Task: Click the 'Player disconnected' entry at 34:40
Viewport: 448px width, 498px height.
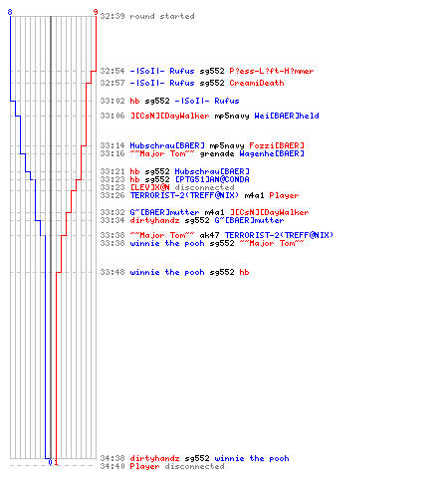Action: coord(177,466)
